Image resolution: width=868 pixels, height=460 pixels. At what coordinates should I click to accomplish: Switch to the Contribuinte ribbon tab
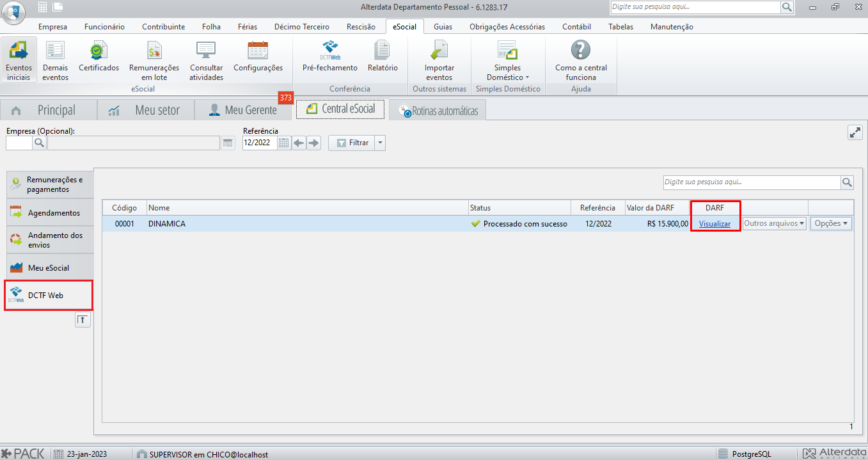pyautogui.click(x=164, y=27)
